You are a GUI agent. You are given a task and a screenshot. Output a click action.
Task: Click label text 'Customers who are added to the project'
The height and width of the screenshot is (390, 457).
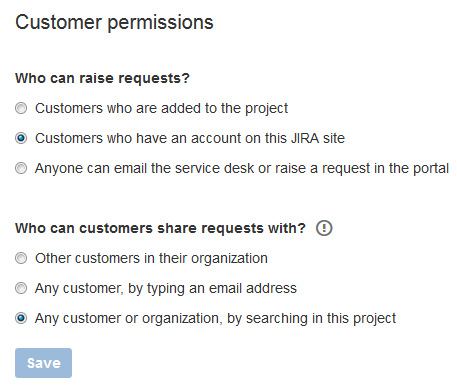point(161,109)
